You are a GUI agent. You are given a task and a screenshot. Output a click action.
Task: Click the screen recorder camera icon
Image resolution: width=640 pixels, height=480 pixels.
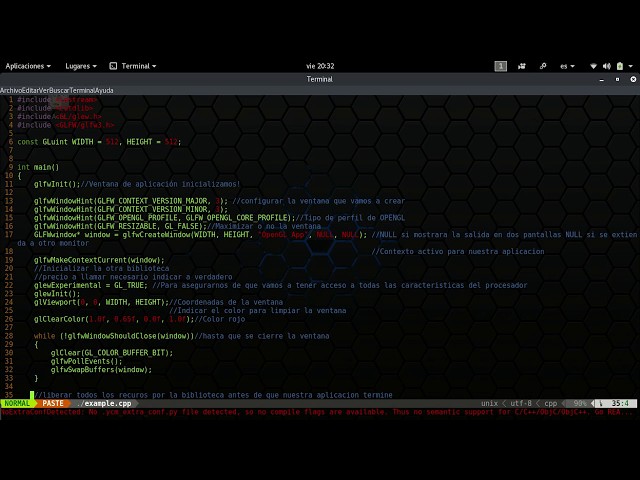(x=522, y=66)
